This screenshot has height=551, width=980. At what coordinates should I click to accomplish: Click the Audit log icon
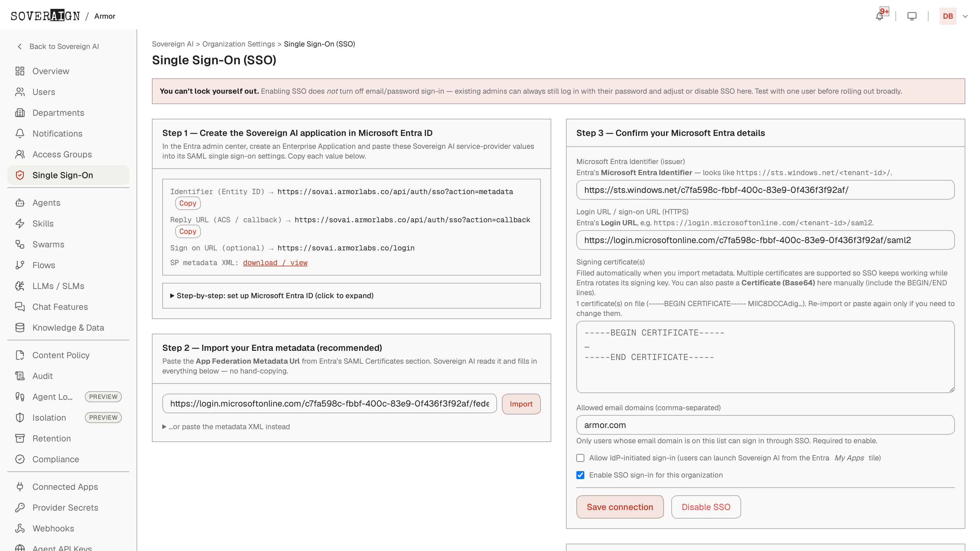[20, 376]
